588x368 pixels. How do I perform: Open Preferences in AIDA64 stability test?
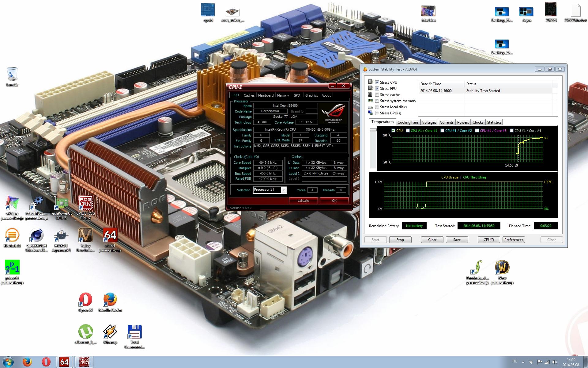[514, 240]
